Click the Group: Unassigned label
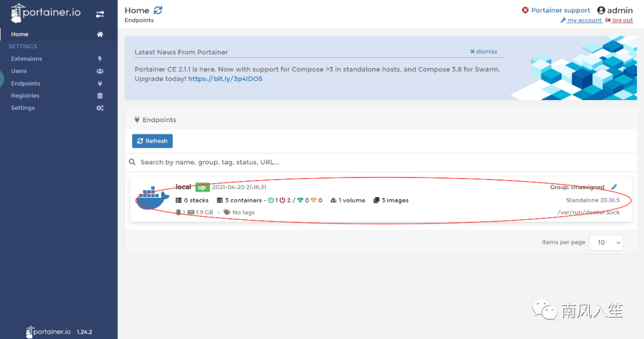The image size is (644, 339). coord(577,187)
